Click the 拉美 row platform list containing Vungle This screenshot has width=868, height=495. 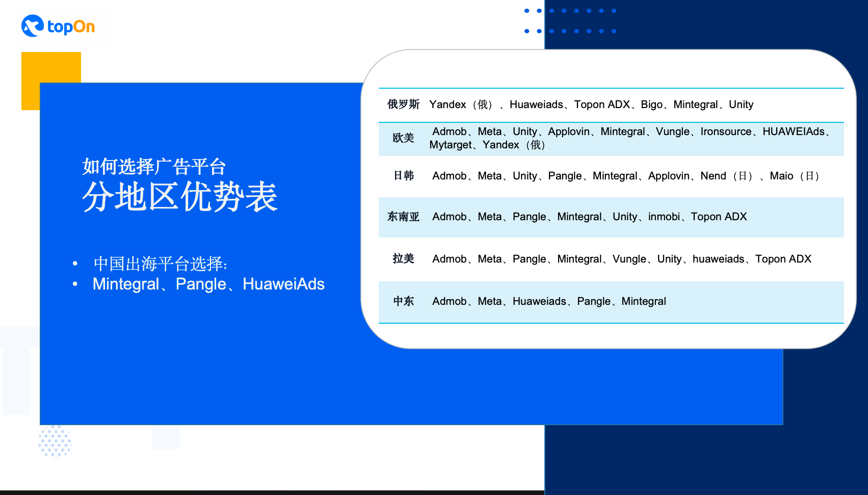coord(622,259)
